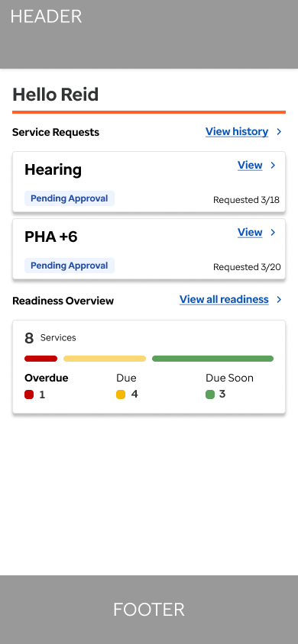The image size is (298, 644).
Task: Click the red overdue progress bar segment
Action: click(x=40, y=359)
